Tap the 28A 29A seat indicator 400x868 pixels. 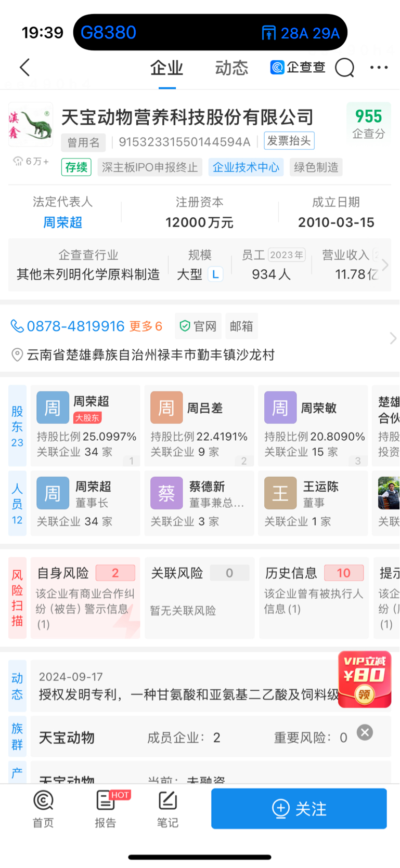point(301,33)
